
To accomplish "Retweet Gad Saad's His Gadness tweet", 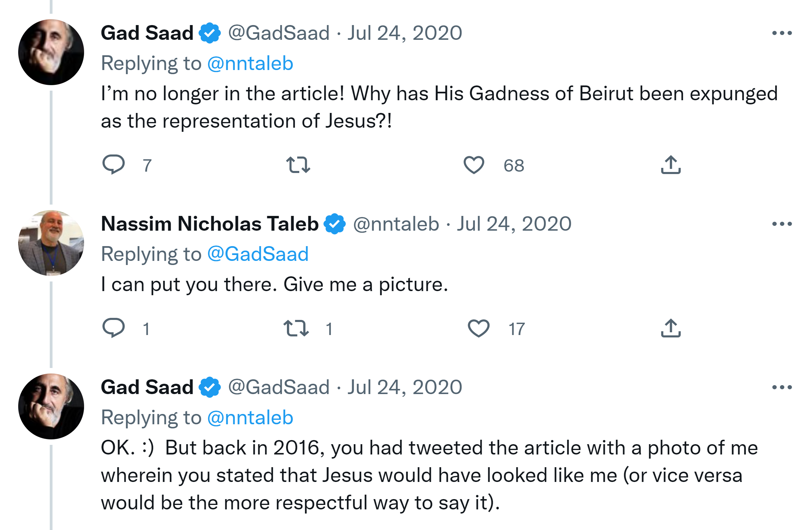I will click(298, 165).
